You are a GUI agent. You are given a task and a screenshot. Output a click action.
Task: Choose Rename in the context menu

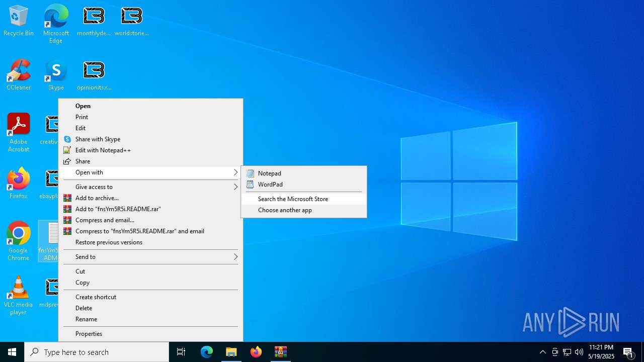[150, 319]
